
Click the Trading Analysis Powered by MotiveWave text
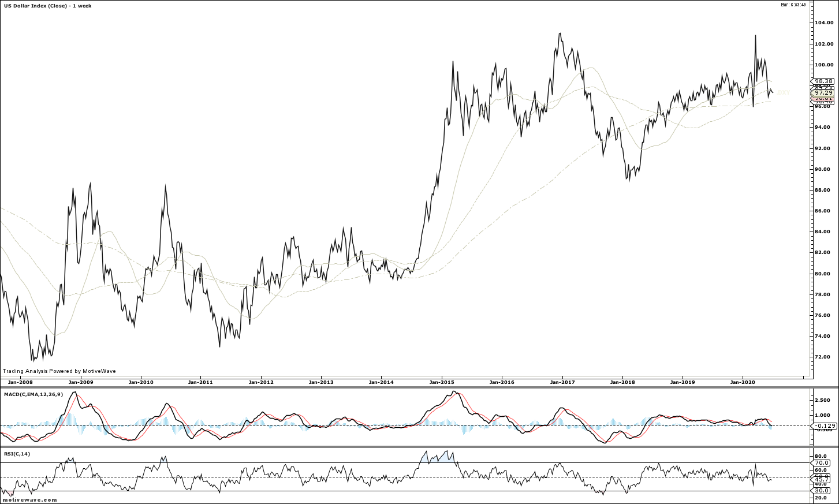click(x=59, y=371)
